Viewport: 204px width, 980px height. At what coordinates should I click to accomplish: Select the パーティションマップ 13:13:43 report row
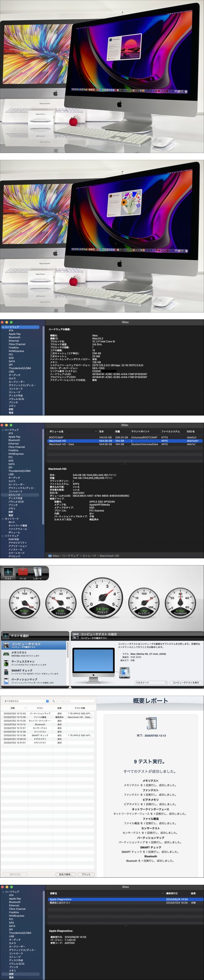[47, 713]
